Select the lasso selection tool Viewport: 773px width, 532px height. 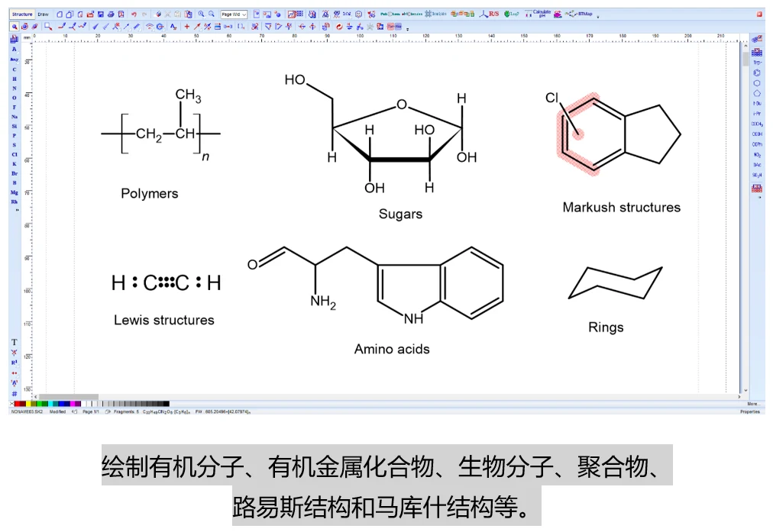click(x=48, y=27)
